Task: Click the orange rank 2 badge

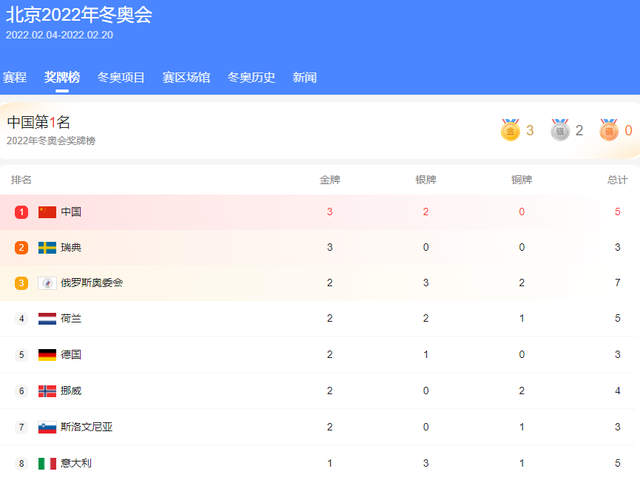Action: [22, 247]
